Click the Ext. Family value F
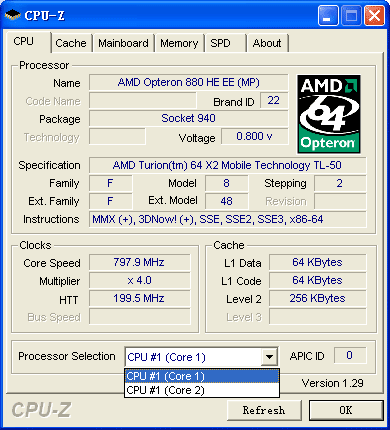The height and width of the screenshot is (430, 390). point(110,201)
